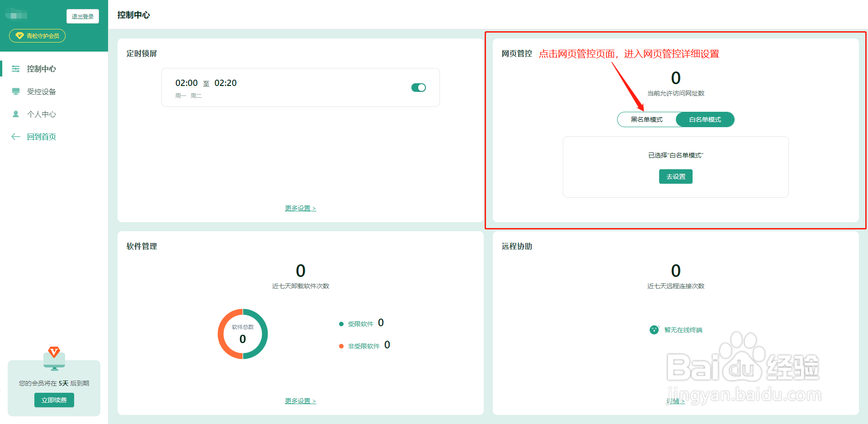Click the 远程协助 panel title
Viewport: 868px width, 424px height.
coord(517,246)
